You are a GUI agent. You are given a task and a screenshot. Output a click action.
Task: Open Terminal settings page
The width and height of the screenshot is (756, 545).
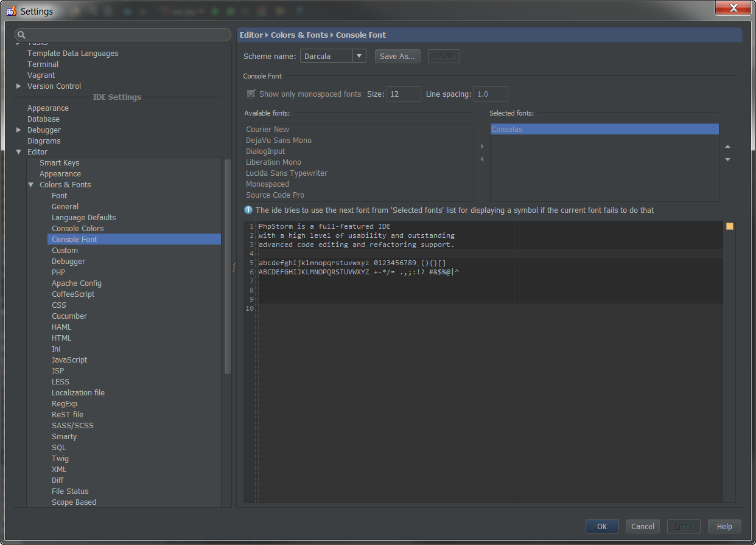point(43,64)
